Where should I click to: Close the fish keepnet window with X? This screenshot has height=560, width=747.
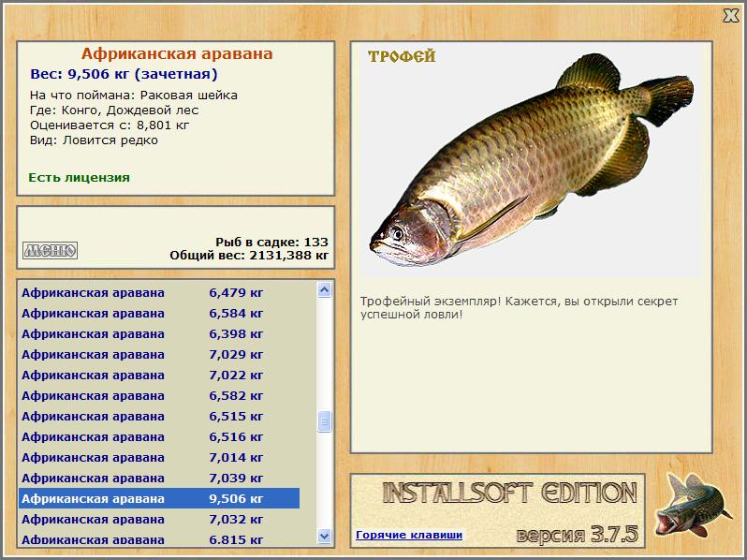731,16
